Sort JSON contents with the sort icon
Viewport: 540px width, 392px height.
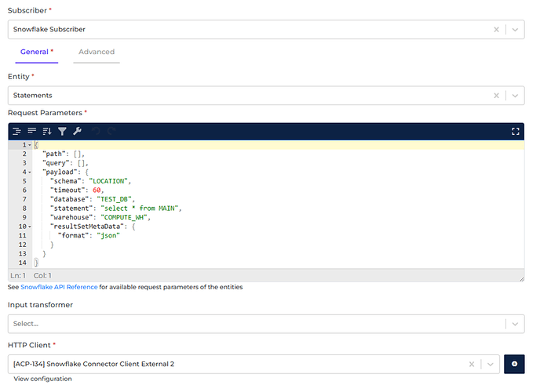[x=47, y=131]
